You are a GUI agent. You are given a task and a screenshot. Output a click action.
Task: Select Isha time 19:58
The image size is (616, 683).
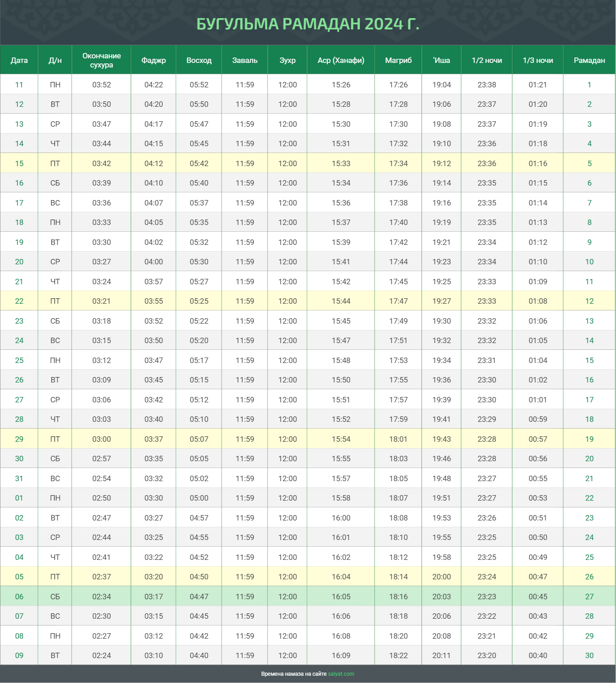coord(441,557)
